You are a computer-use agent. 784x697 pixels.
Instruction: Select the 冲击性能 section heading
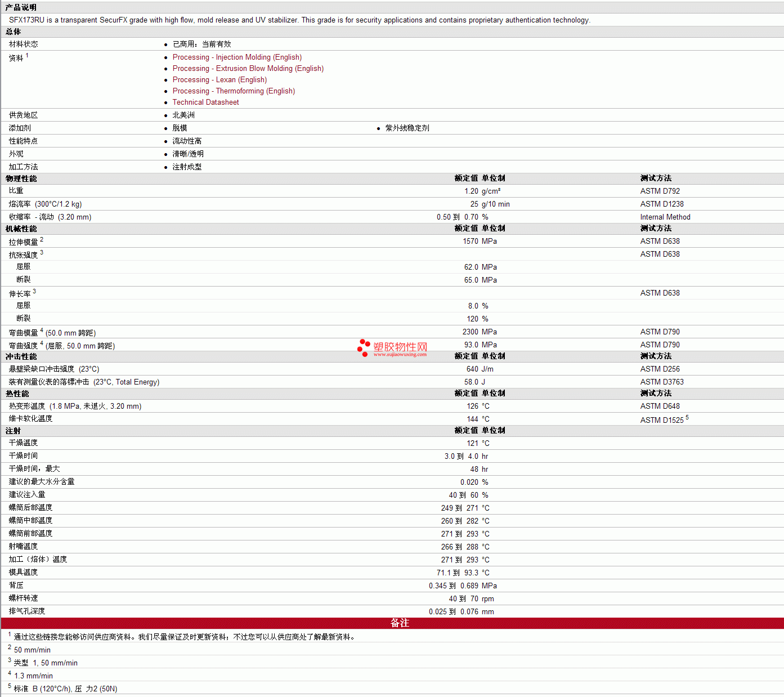21,357
